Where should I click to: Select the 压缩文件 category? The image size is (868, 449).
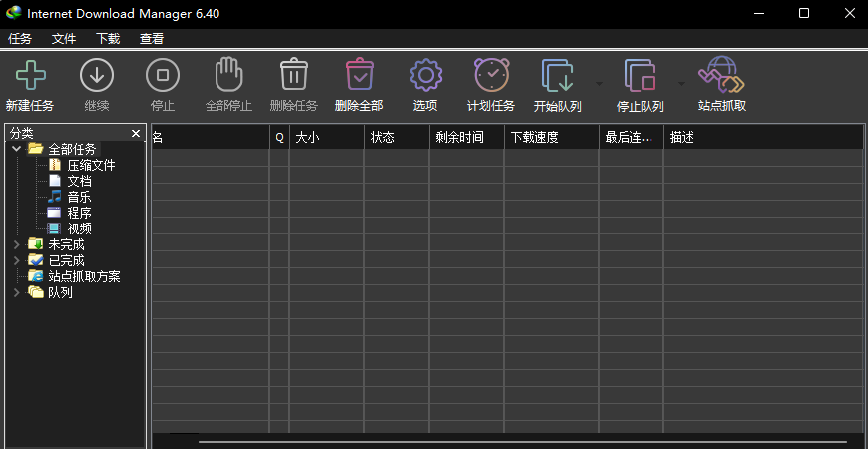pyautogui.click(x=82, y=165)
